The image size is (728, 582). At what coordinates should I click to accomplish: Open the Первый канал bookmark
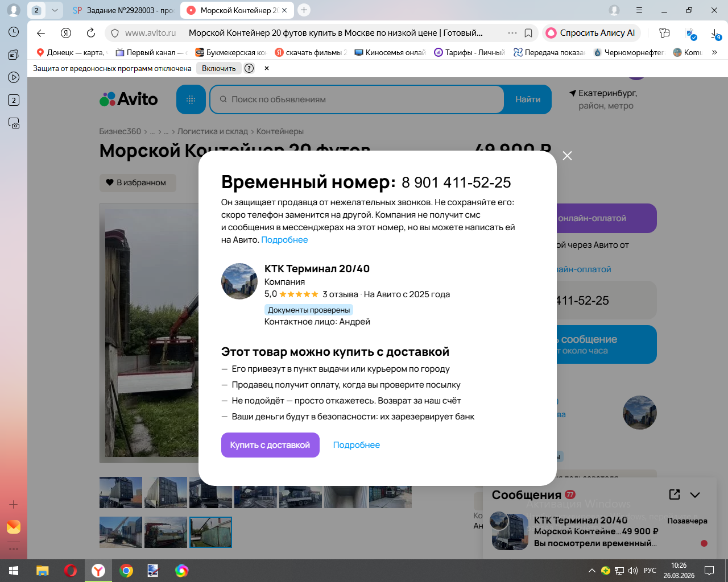click(x=151, y=52)
